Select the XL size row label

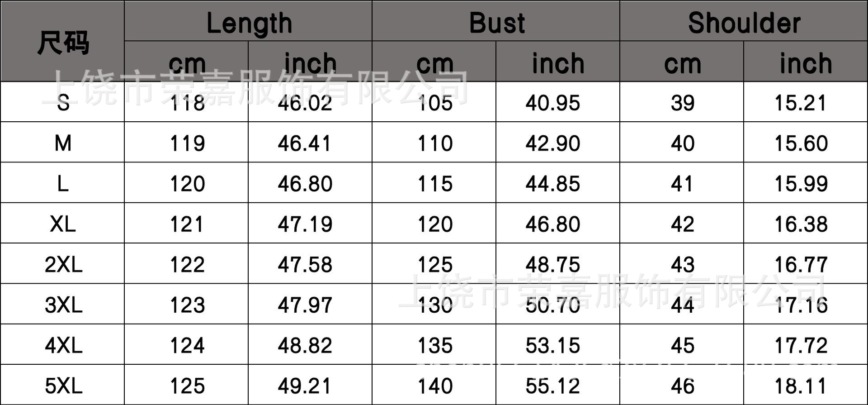(x=63, y=224)
